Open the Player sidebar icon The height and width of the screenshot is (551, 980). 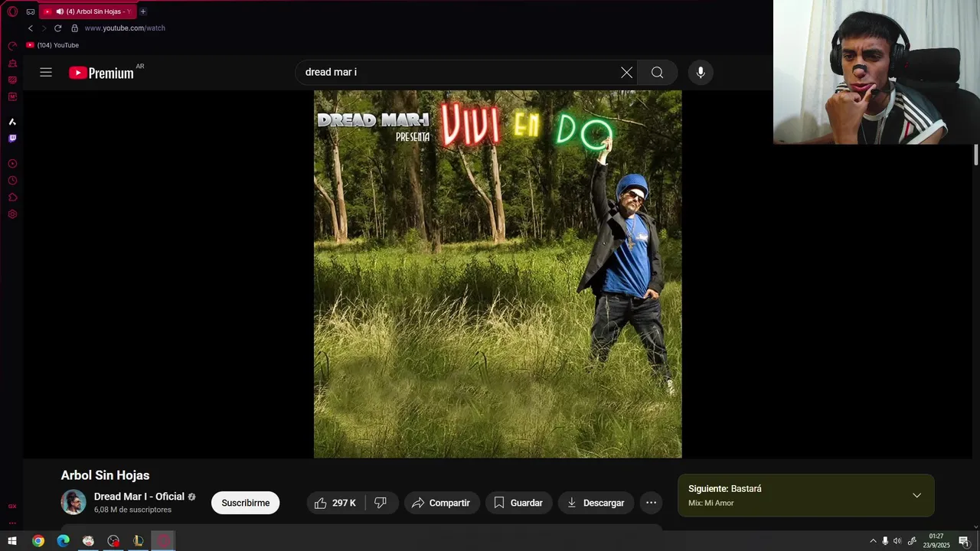pos(12,164)
